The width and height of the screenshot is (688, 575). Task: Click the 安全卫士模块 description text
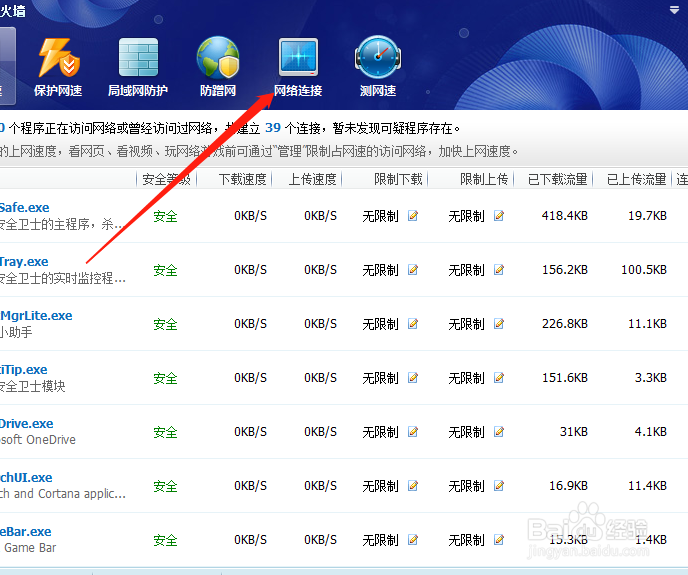tap(32, 386)
